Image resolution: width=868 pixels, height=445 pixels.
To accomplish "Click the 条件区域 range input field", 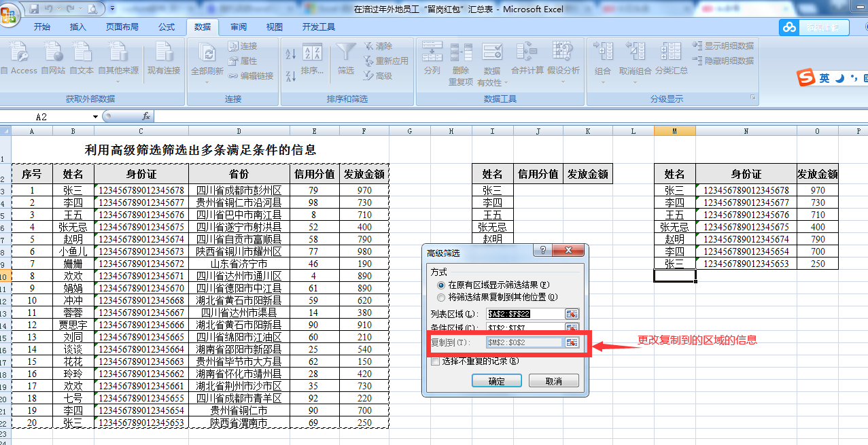I will pyautogui.click(x=525, y=328).
